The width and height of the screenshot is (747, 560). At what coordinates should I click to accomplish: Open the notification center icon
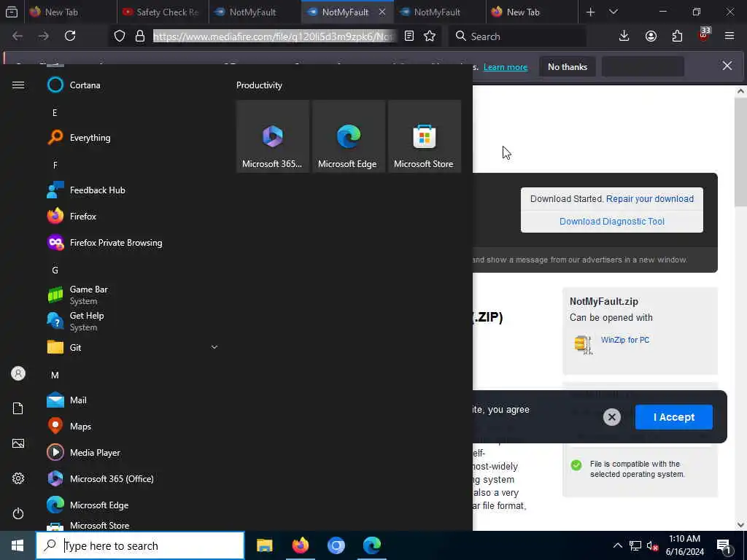724,545
